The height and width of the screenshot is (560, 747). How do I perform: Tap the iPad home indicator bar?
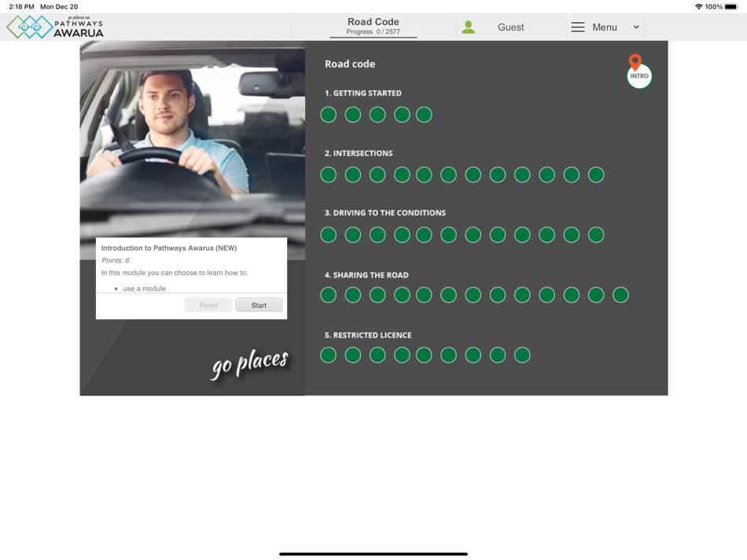coord(373,554)
